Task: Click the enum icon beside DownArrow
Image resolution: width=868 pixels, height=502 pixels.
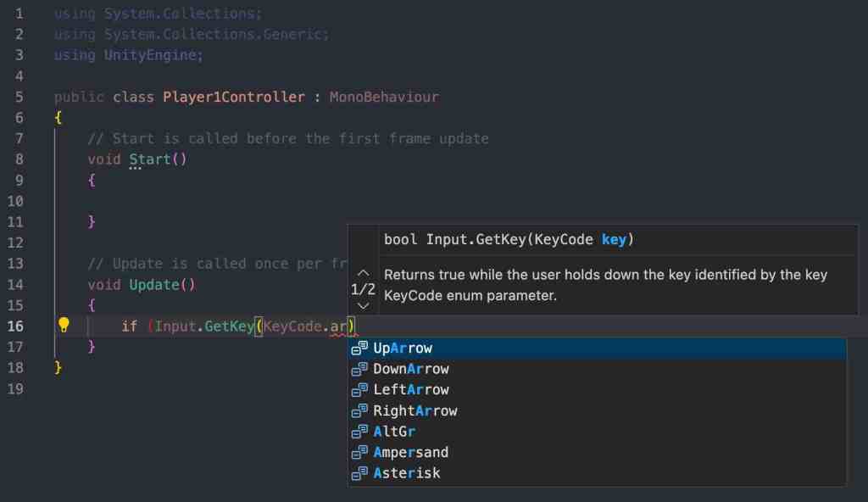Action: 359,370
